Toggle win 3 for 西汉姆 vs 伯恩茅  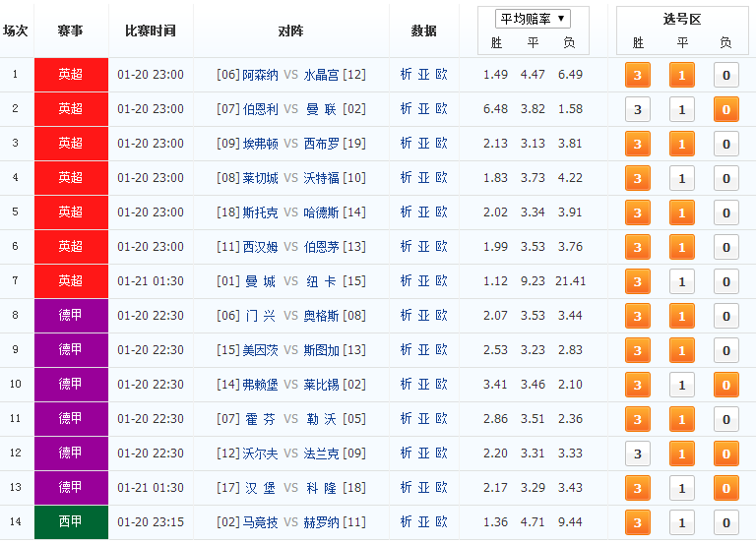click(x=638, y=247)
